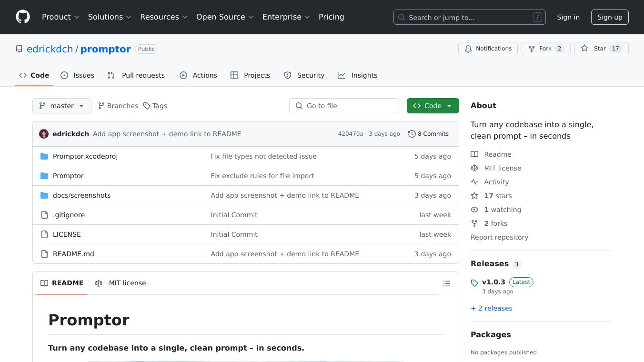Click the v1.0.3 release tag icon

coord(474,283)
